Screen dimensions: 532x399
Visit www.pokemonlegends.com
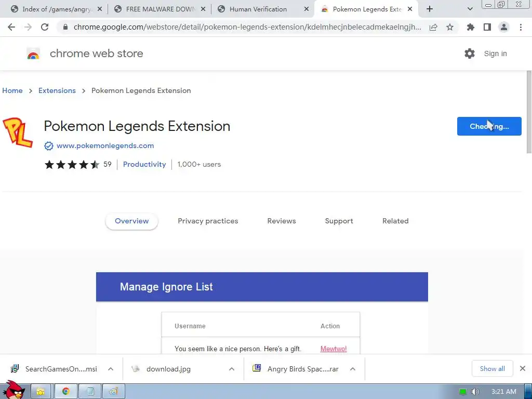pos(105,145)
